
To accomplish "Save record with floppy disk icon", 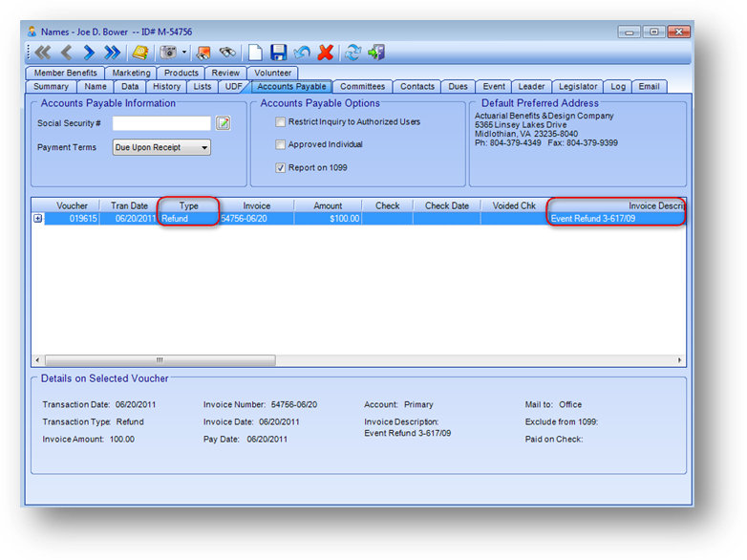I will click(278, 53).
